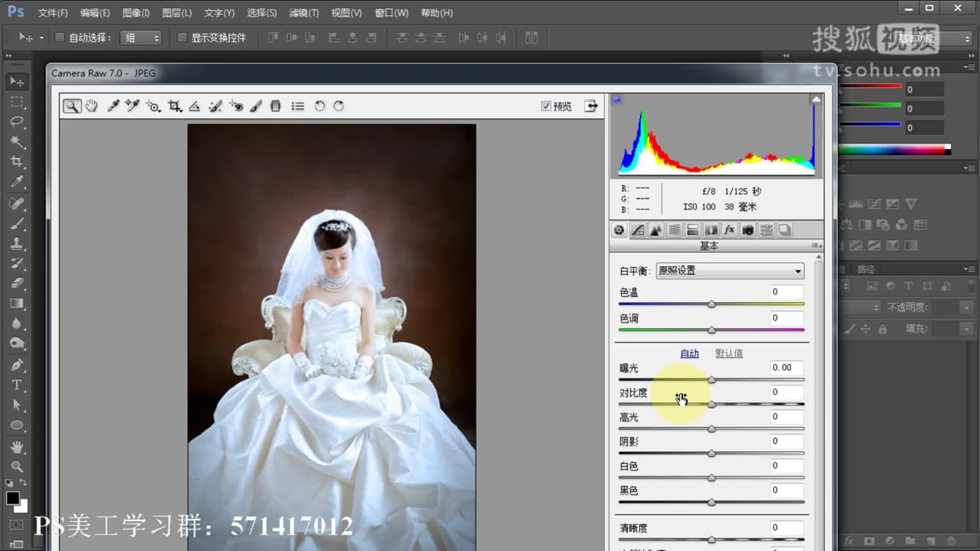Select the Lasso tool in toolbar
Screen dimensions: 980x551
17,121
